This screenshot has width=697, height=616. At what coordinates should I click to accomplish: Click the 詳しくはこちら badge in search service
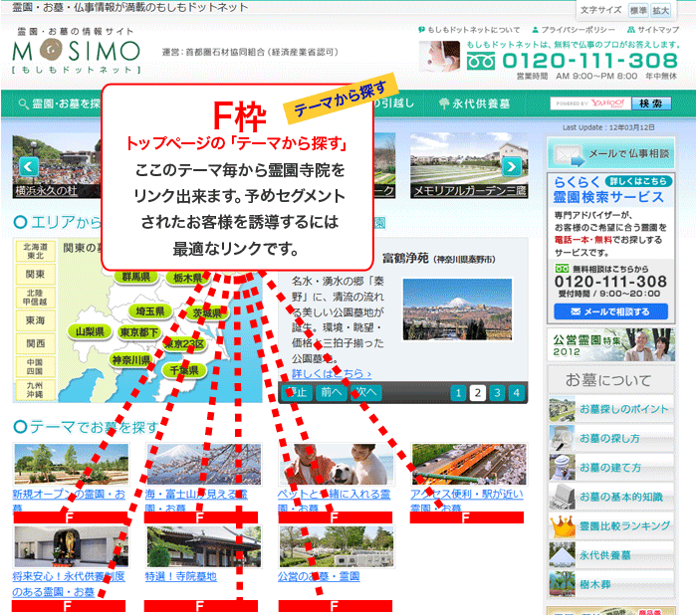click(x=638, y=181)
